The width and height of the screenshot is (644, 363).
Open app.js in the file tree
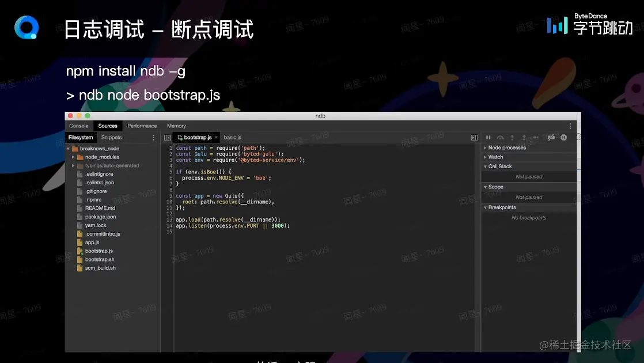pyautogui.click(x=92, y=243)
